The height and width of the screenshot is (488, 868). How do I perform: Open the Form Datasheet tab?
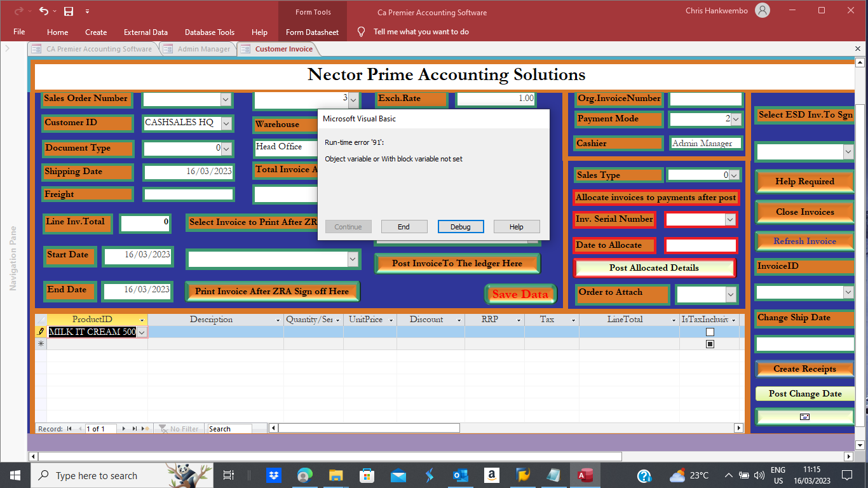click(x=312, y=32)
